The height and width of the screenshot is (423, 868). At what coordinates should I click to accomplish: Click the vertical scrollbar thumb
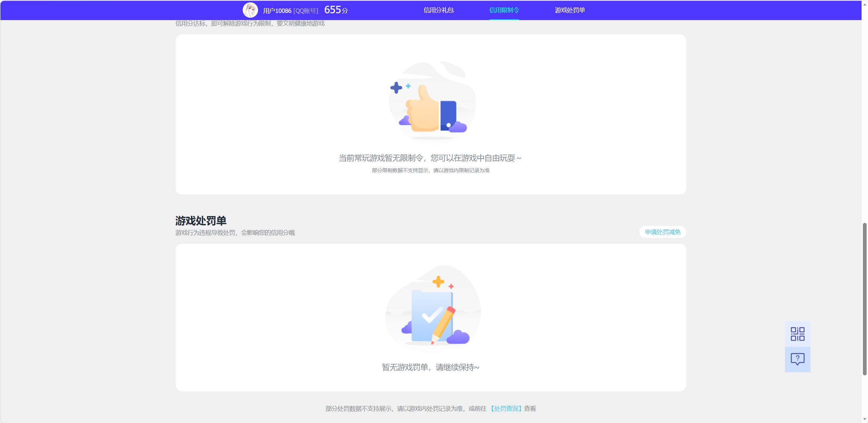coord(865,299)
